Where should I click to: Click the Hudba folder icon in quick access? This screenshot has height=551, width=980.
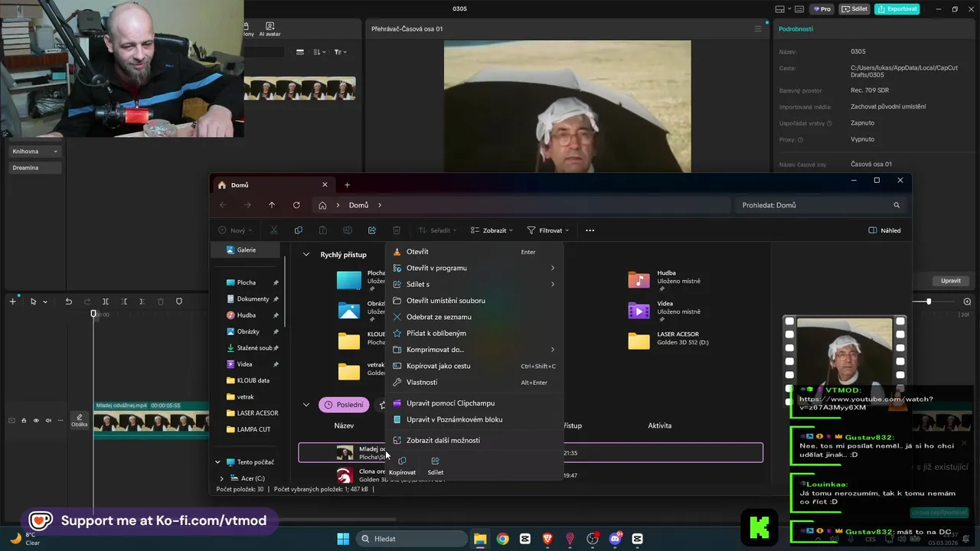[x=639, y=280]
